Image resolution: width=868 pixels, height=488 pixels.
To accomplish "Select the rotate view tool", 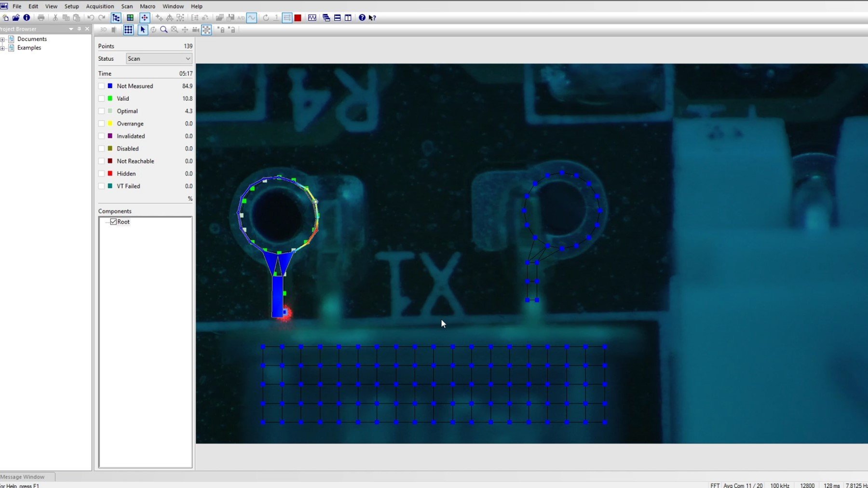I will (153, 30).
